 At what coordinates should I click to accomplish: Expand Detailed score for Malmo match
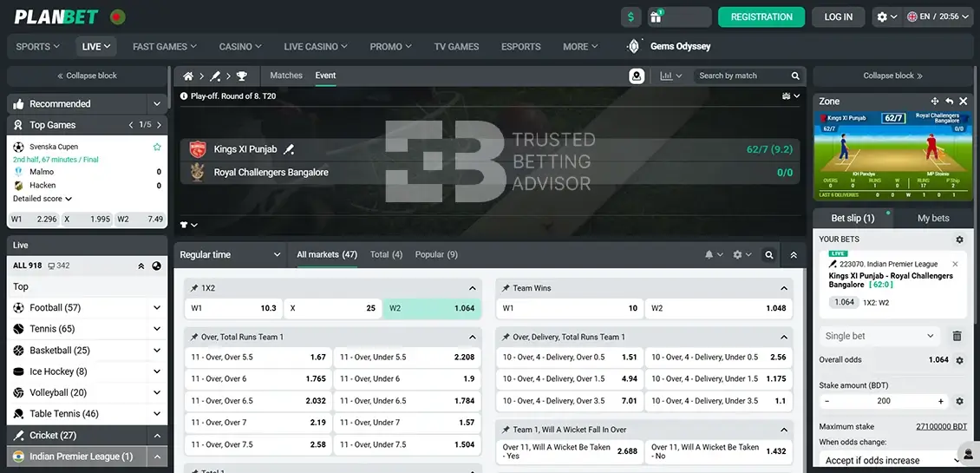(42, 199)
